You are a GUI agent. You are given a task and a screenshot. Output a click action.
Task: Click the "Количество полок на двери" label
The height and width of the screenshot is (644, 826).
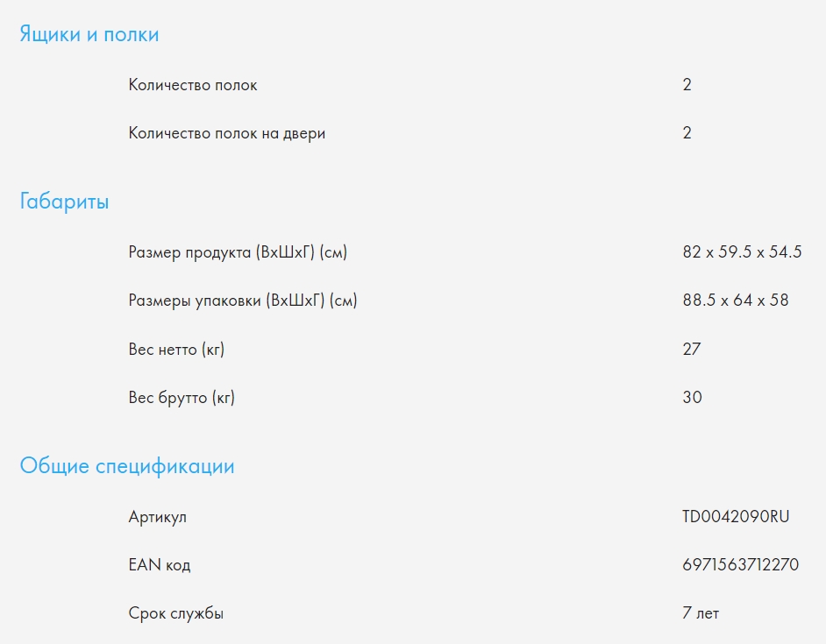227,133
